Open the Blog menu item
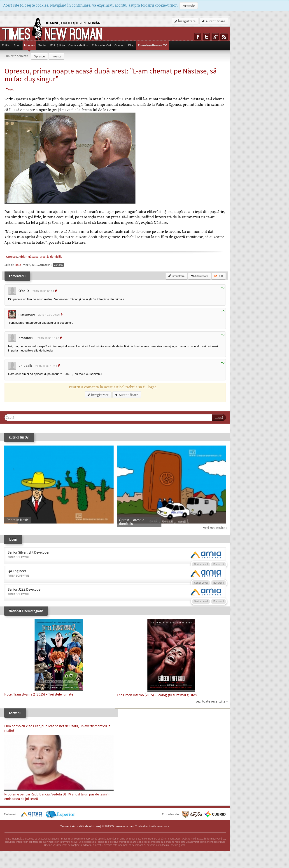 (x=131, y=45)
